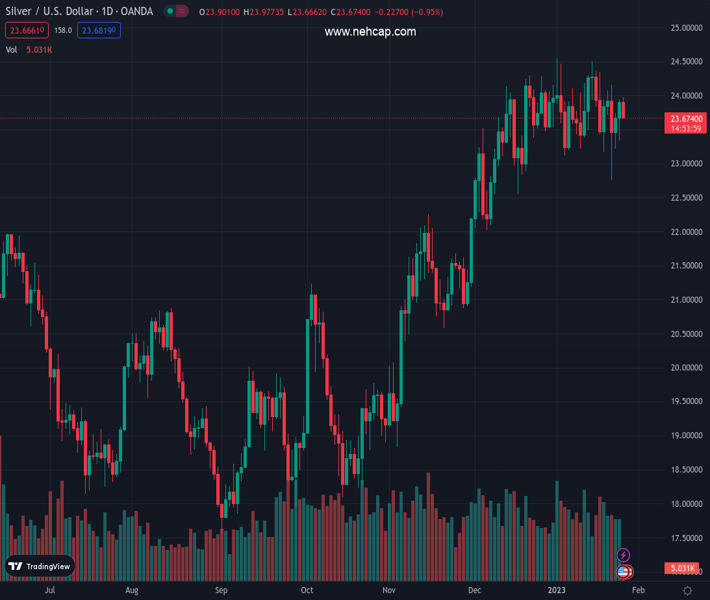Click the Aug label on time axis
Viewport: 710px width, 600px height.
click(132, 591)
